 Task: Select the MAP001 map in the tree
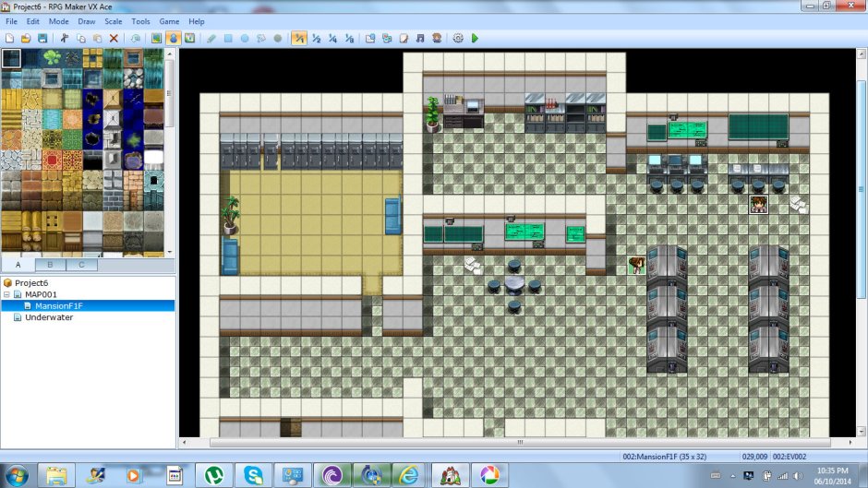click(x=41, y=294)
